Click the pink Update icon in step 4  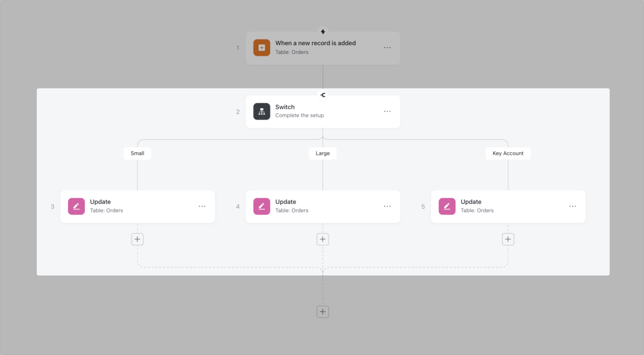(x=262, y=206)
